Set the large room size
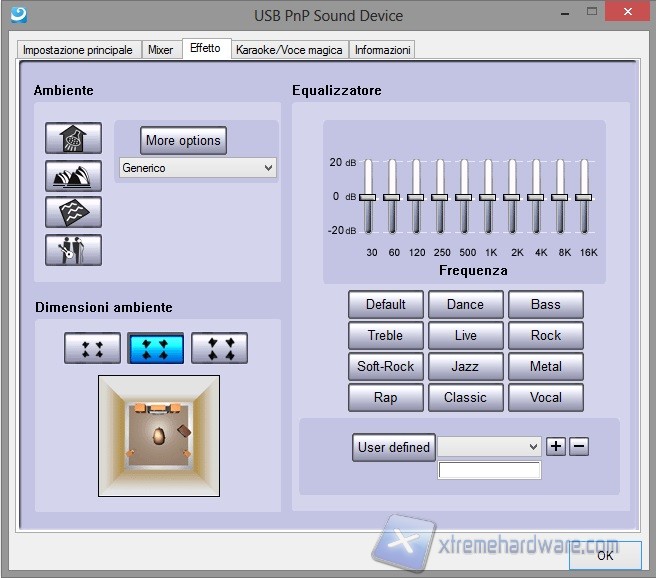Image resolution: width=656 pixels, height=578 pixels. click(219, 348)
